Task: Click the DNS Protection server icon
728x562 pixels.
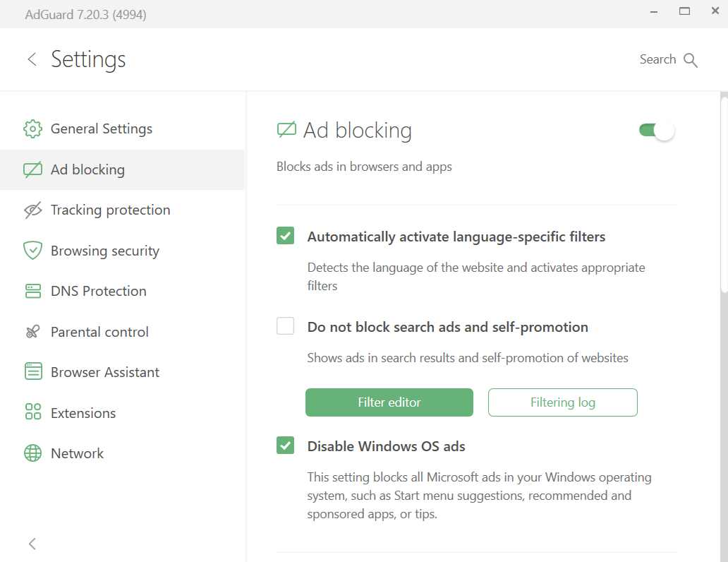Action: click(32, 291)
